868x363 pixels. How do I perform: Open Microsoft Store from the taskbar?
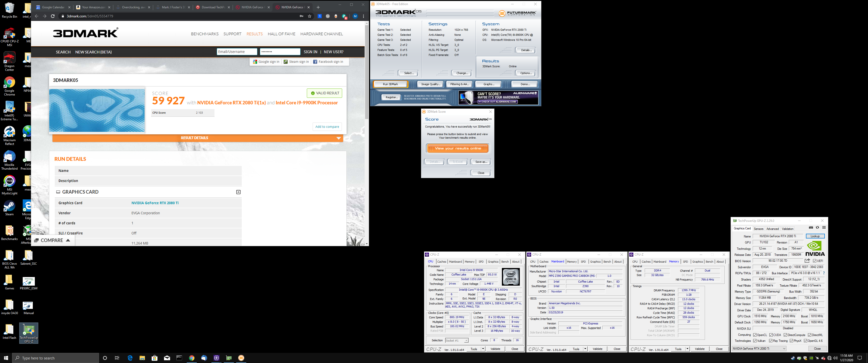[155, 358]
